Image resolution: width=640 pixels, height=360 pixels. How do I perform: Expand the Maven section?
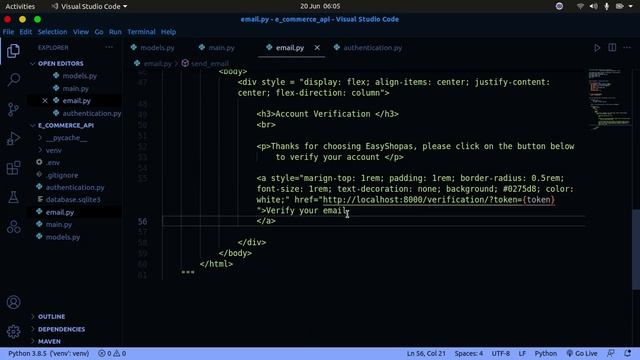(x=49, y=341)
